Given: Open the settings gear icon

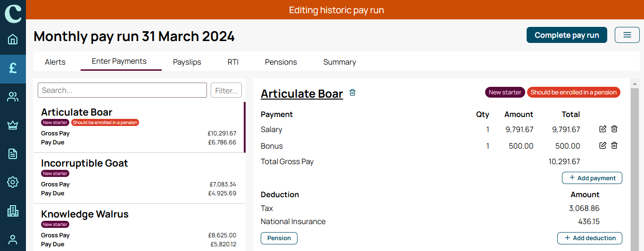Looking at the screenshot, I should 13,182.
